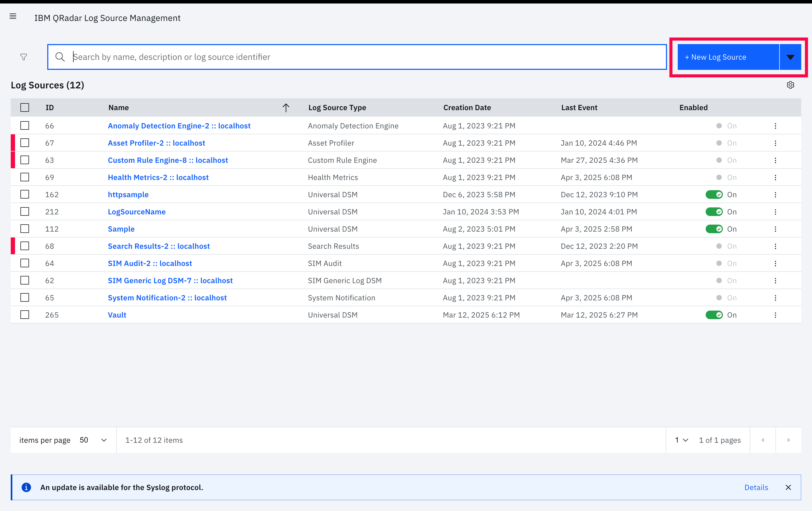The height and width of the screenshot is (511, 812).
Task: Sort by Log Source Type header
Action: (337, 107)
